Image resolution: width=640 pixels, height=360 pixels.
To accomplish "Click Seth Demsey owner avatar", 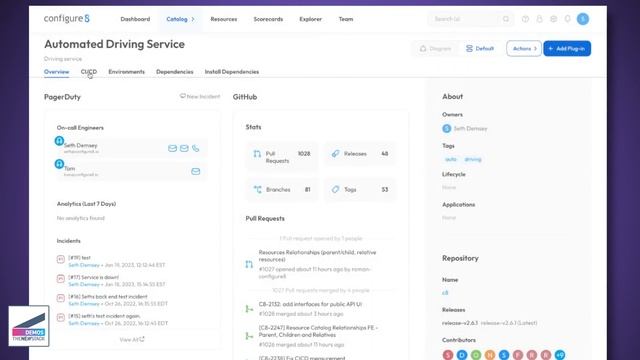I will [x=447, y=129].
